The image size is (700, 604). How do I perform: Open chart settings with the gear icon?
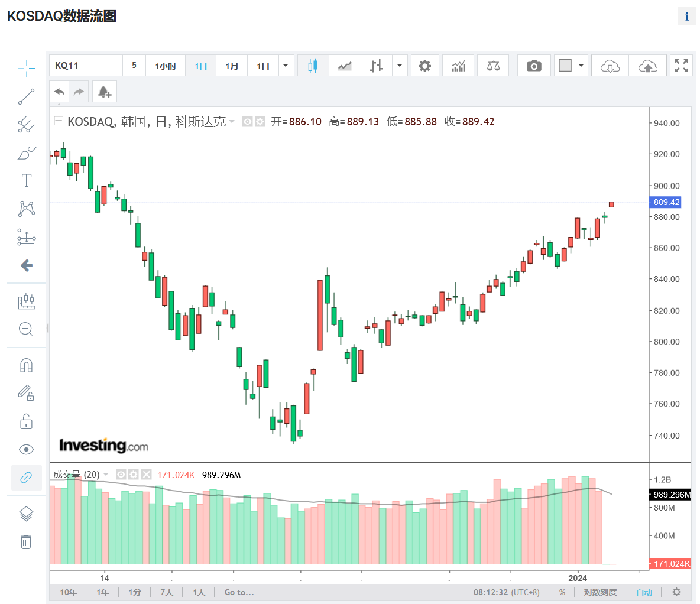tap(425, 65)
